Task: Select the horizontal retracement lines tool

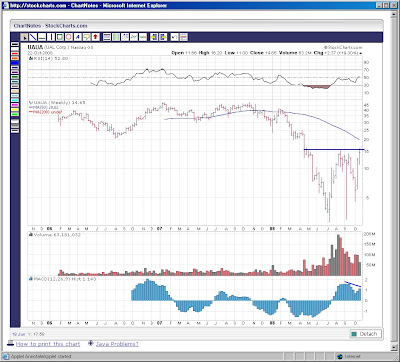Action: pos(107,37)
